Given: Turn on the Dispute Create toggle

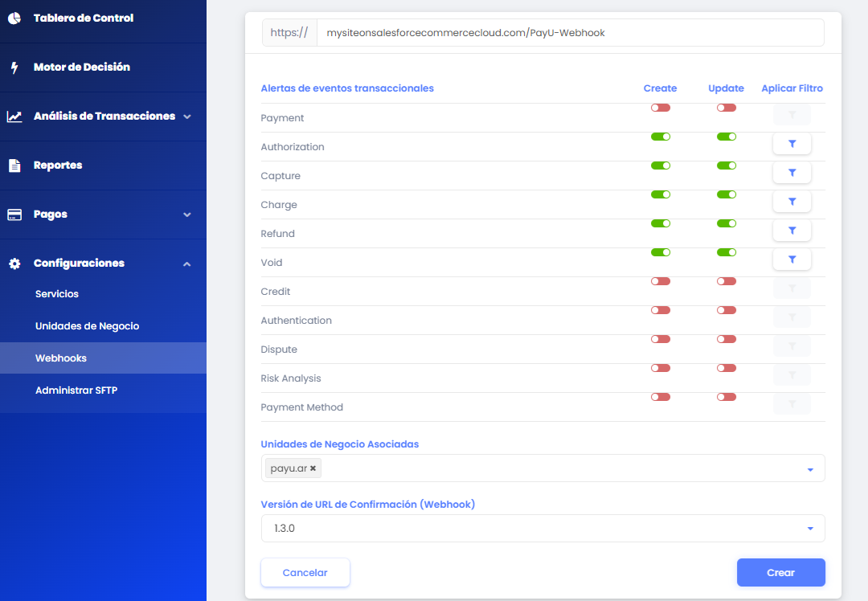Looking at the screenshot, I should click(661, 339).
